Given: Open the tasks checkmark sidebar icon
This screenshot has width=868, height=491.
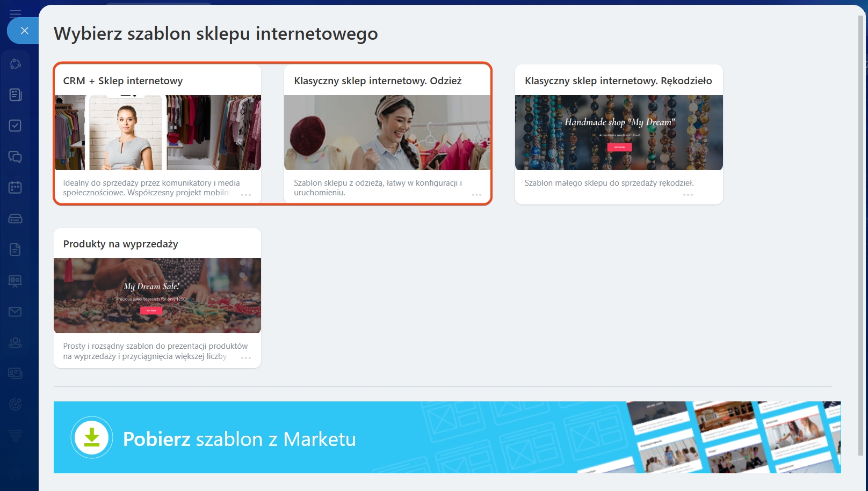Looking at the screenshot, I should 16,126.
